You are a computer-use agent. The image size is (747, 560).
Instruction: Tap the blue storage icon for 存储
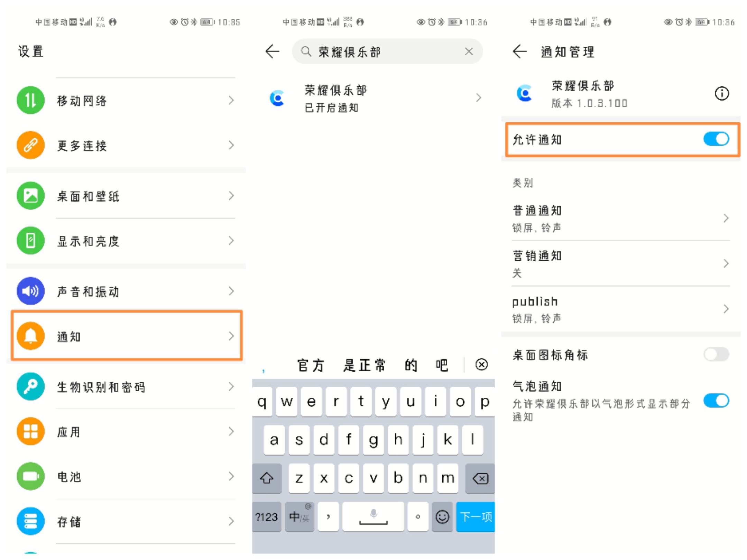(30, 521)
